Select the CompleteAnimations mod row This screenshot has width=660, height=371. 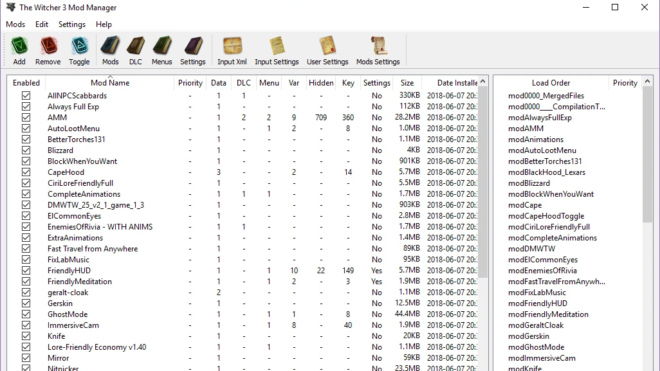coord(243,194)
